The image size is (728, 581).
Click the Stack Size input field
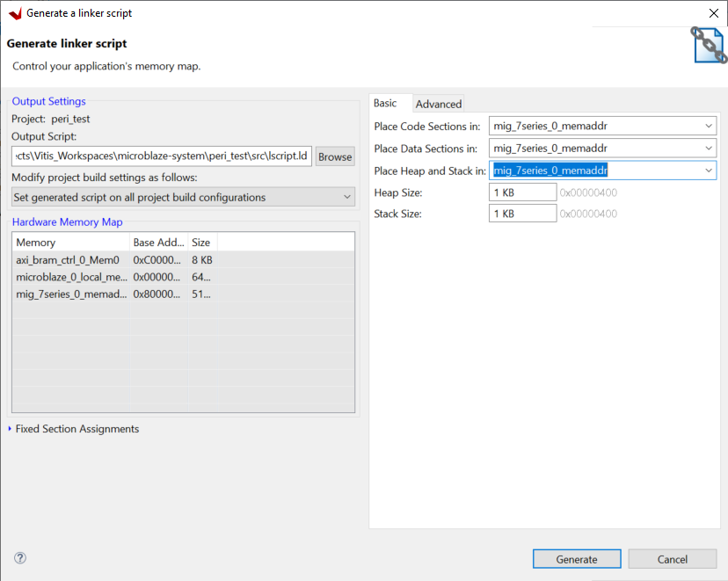[x=522, y=214]
